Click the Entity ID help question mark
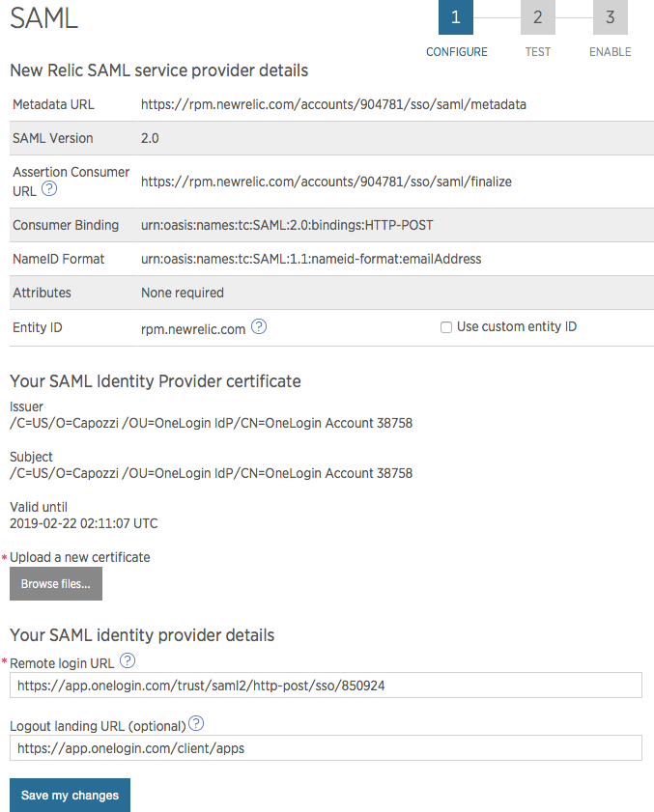Viewport: 654px width, 812px height. (x=259, y=327)
